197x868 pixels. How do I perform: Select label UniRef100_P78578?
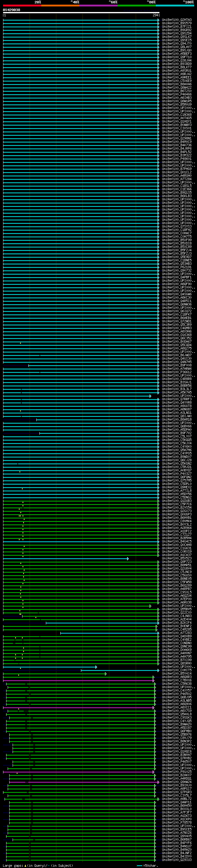point(177,823)
